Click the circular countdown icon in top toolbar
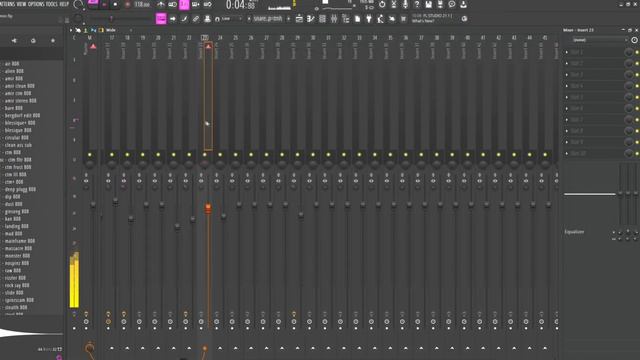 [x=382, y=4]
